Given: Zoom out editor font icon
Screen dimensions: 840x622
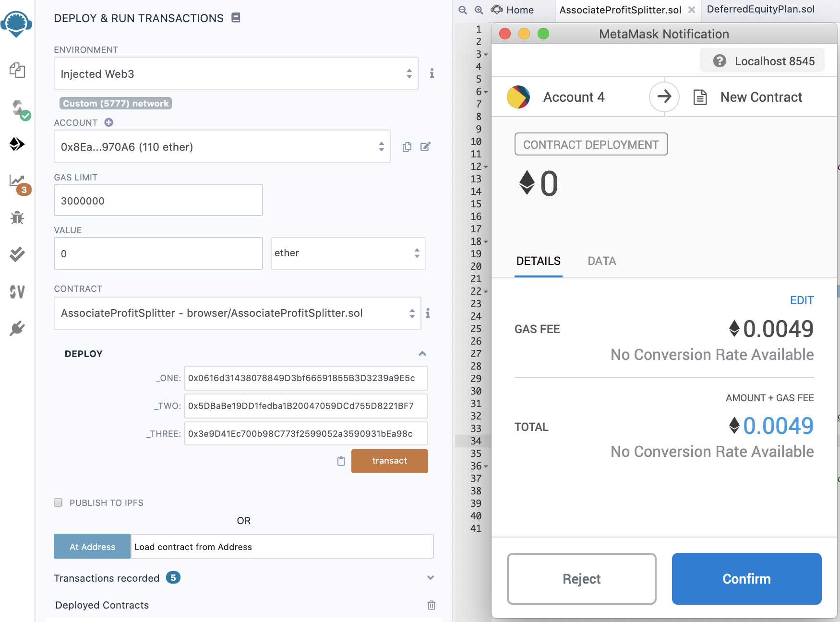Looking at the screenshot, I should 463,10.
